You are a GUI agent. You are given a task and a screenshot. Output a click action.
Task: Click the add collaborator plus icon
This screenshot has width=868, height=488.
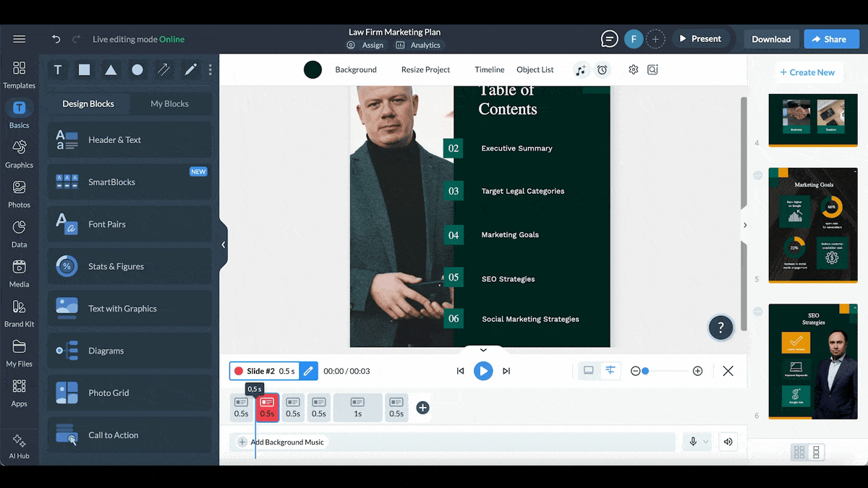click(x=655, y=39)
